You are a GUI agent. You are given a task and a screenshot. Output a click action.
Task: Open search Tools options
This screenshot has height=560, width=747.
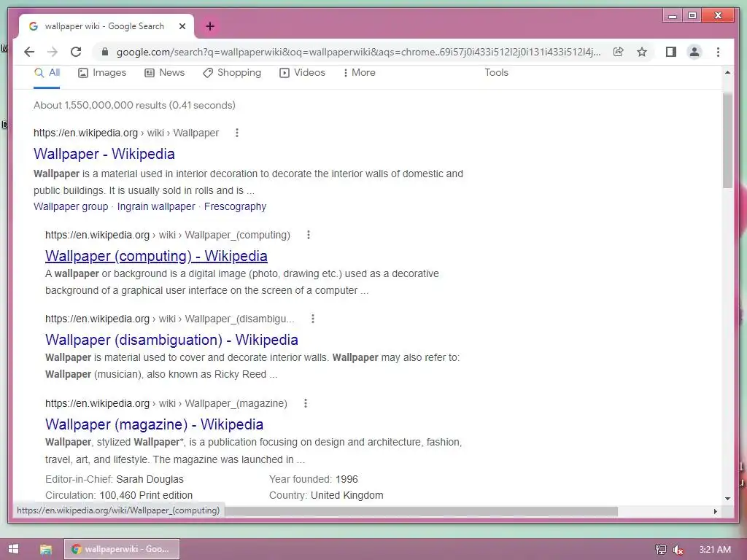[x=496, y=73]
